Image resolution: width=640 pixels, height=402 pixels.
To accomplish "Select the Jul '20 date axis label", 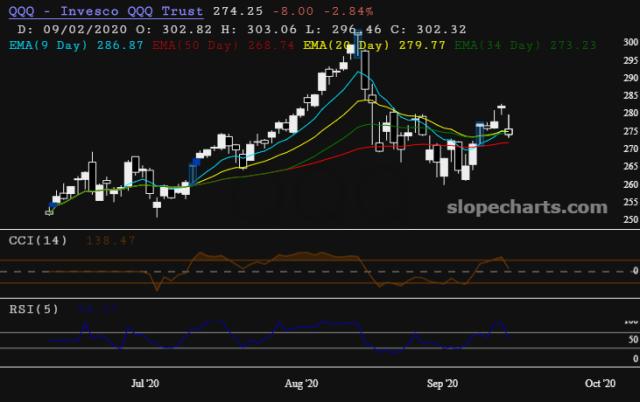I will (145, 384).
